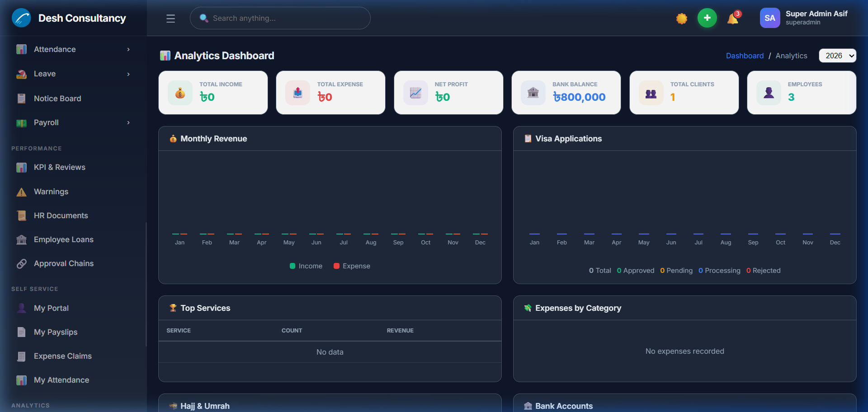
Task: Click the Bank Balance building icon
Action: (533, 93)
